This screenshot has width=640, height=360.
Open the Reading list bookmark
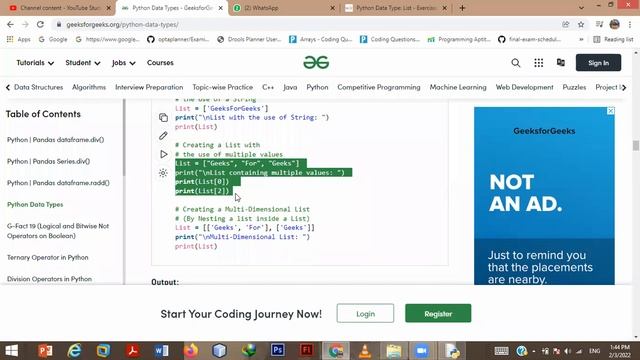[x=613, y=39]
